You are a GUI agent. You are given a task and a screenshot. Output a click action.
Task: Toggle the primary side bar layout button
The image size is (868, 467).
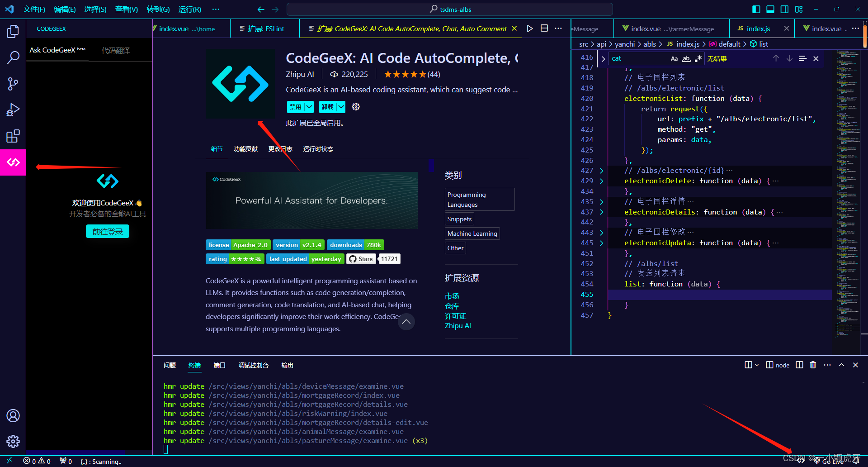756,9
